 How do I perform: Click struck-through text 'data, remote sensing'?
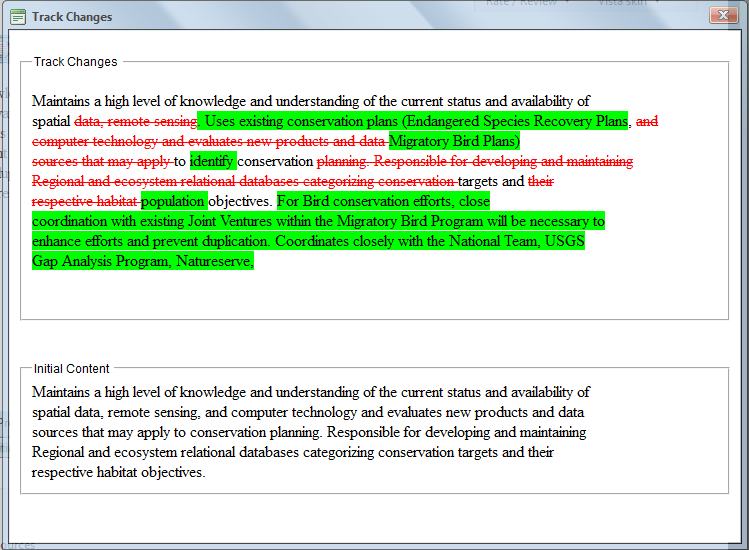136,121
